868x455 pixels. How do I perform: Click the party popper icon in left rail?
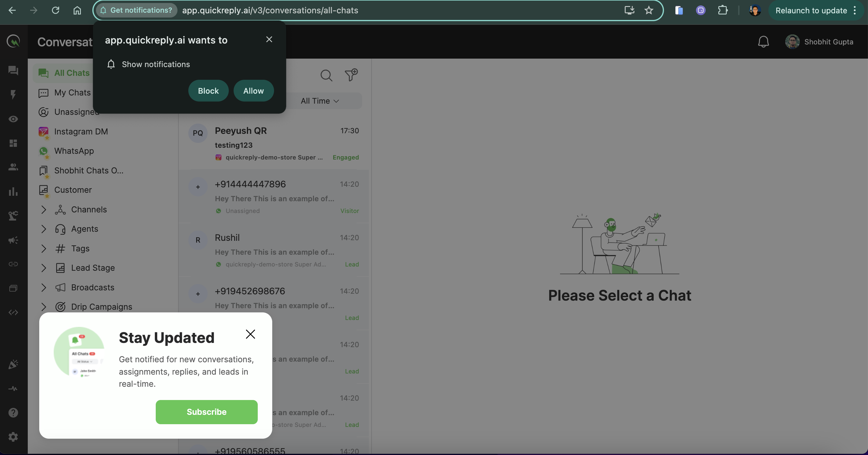click(x=13, y=364)
